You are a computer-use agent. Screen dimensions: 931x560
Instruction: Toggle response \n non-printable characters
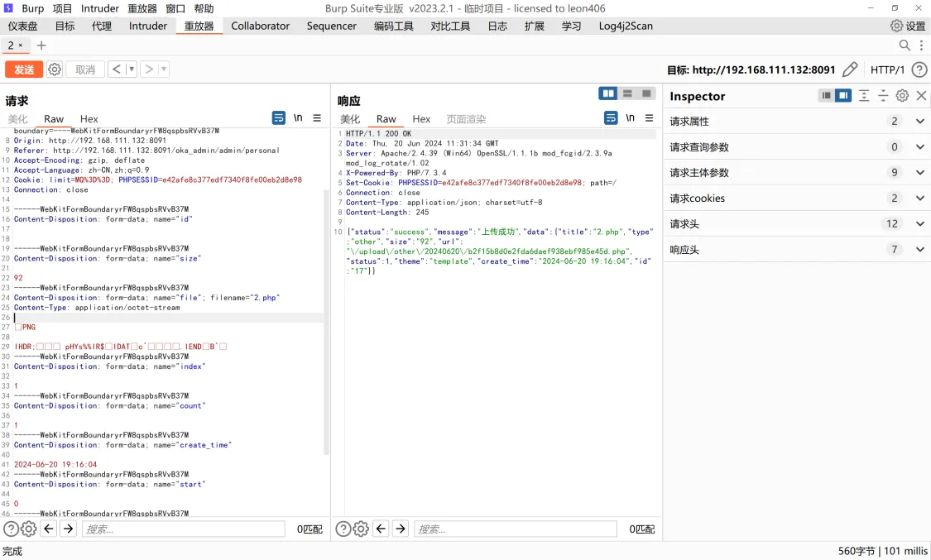coord(630,117)
